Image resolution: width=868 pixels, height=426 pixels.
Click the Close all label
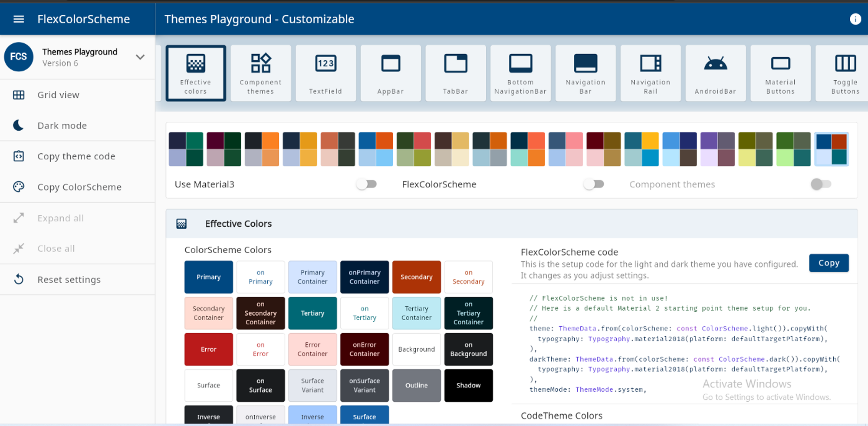point(56,248)
